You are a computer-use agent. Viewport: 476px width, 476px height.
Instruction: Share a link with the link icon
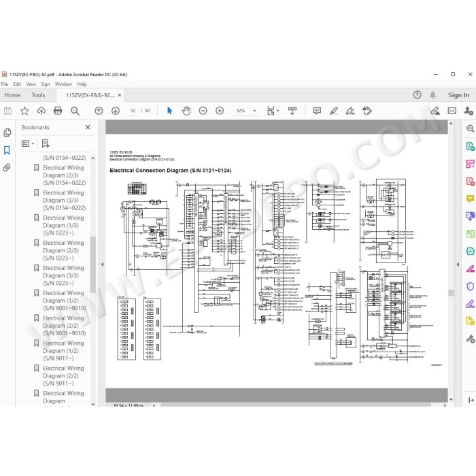click(435, 111)
